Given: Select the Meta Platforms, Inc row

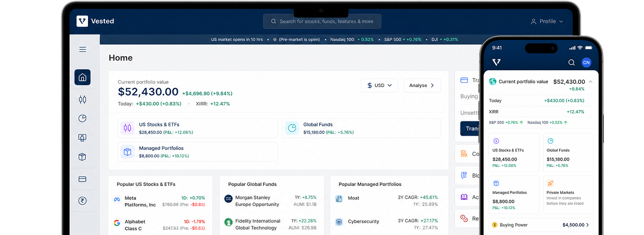Looking at the screenshot, I should [x=159, y=201].
